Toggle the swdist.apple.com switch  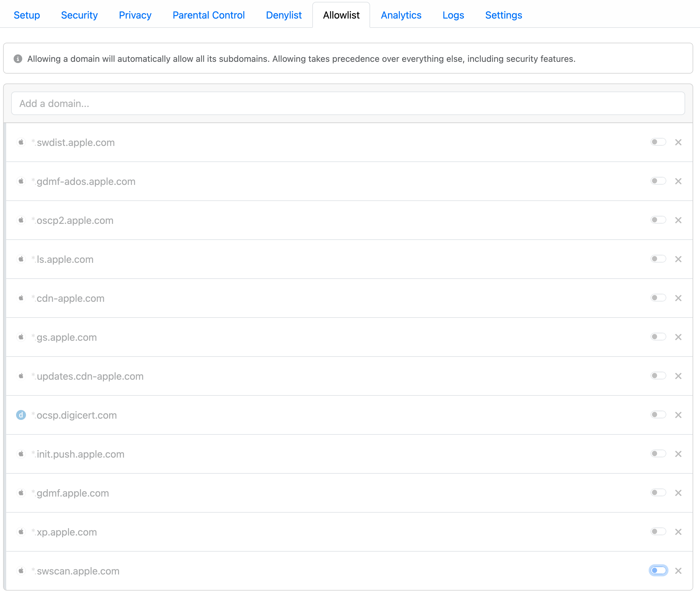click(x=658, y=142)
